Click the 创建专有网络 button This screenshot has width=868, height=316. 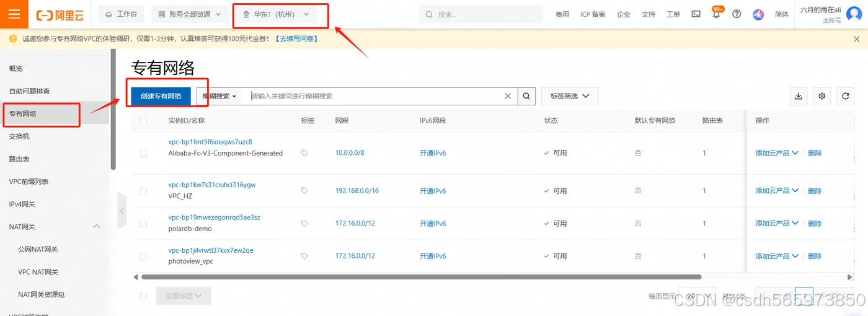coord(161,96)
